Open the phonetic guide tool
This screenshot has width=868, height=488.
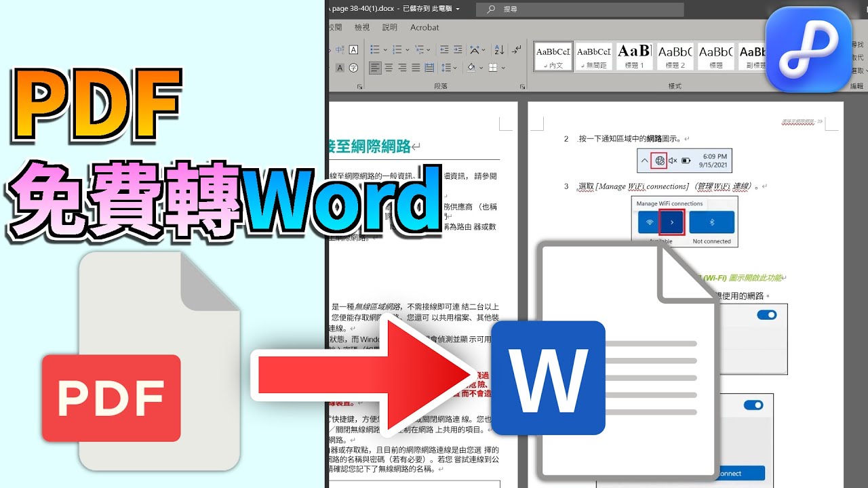340,49
